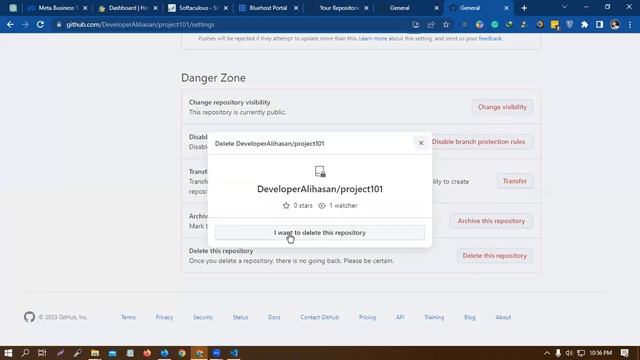Open Windows notification center
Screen dimensions: 640x360
click(x=624, y=353)
